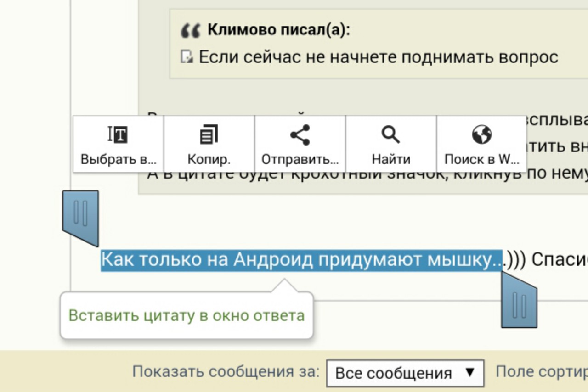Tap the magnifying glass find icon
The width and height of the screenshot is (588, 392).
[390, 135]
